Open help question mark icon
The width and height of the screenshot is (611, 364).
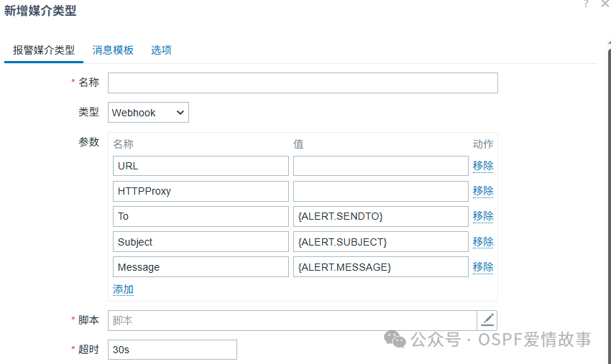(586, 4)
